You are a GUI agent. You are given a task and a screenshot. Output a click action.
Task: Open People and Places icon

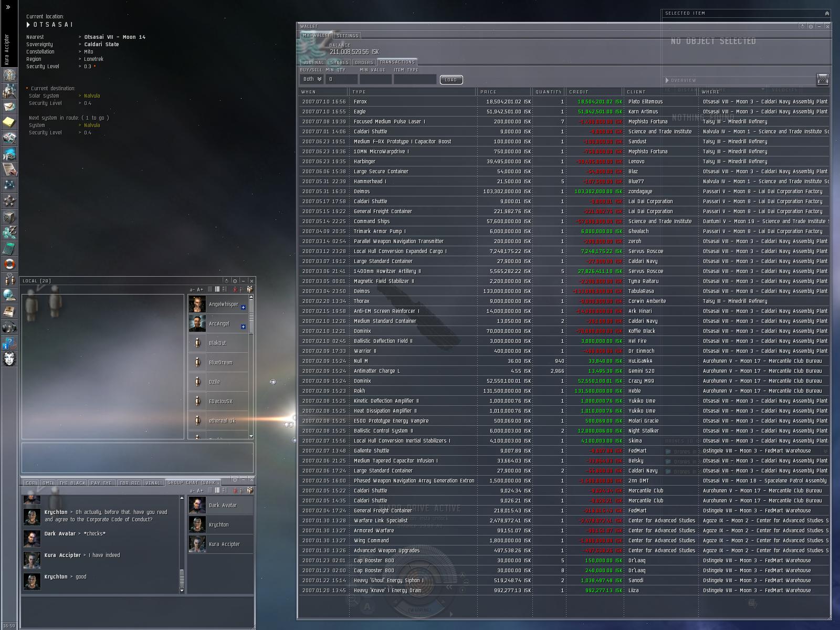point(9,91)
